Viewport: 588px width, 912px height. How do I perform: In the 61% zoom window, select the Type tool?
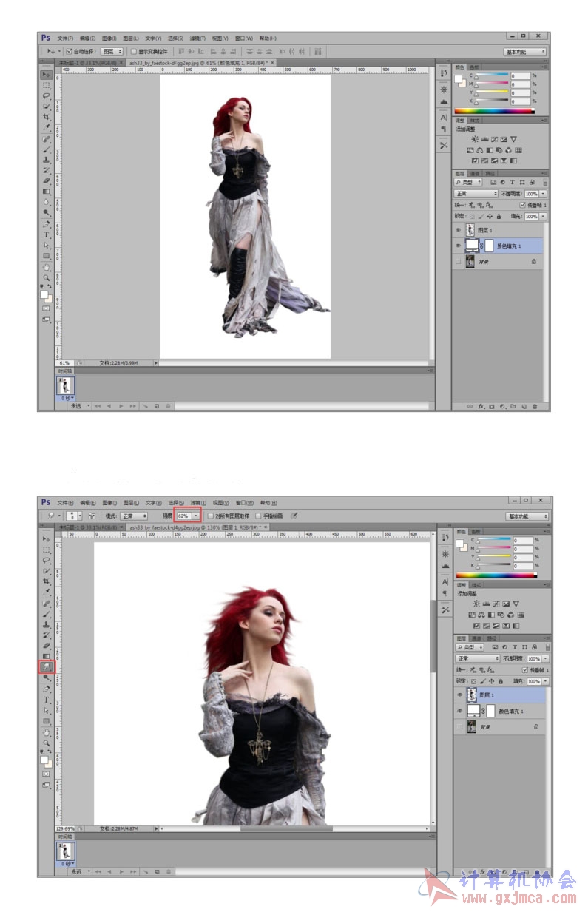click(x=46, y=234)
